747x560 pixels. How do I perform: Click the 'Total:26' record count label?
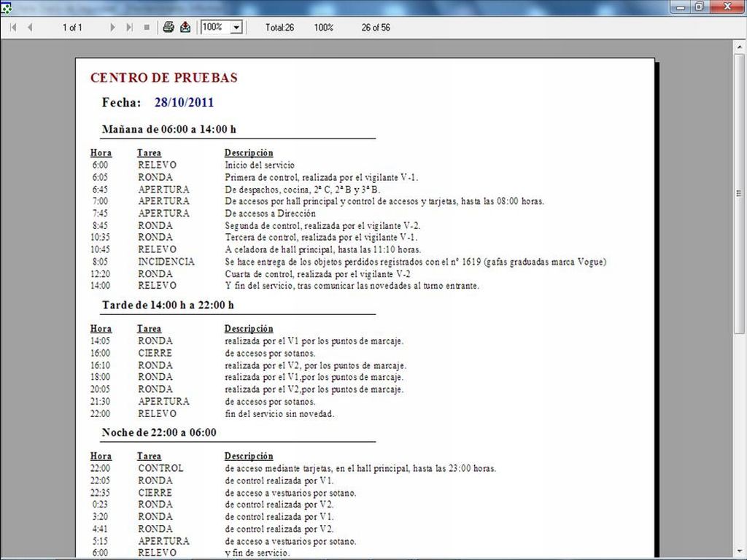(x=279, y=28)
